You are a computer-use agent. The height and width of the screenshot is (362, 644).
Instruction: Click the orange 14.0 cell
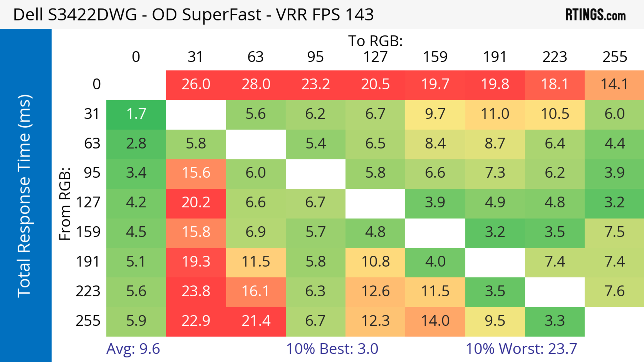(x=435, y=321)
